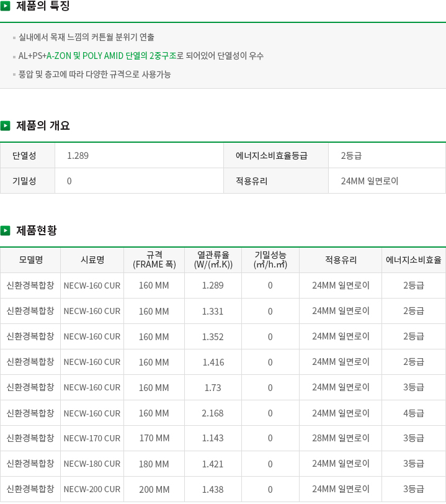446x504 pixels.
Task: Click the 열관류율 column header
Action: (213, 260)
